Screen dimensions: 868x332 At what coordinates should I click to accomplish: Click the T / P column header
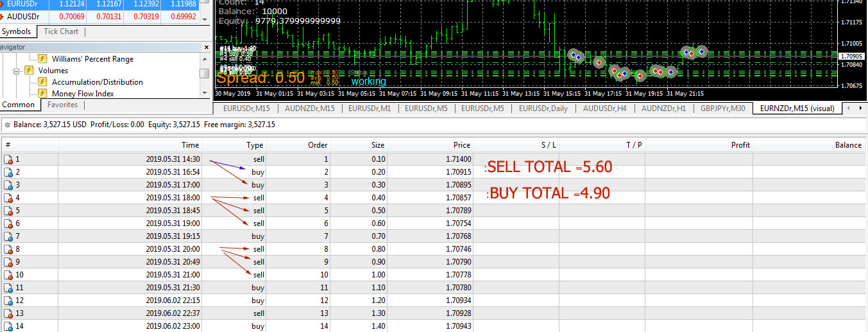point(602,145)
